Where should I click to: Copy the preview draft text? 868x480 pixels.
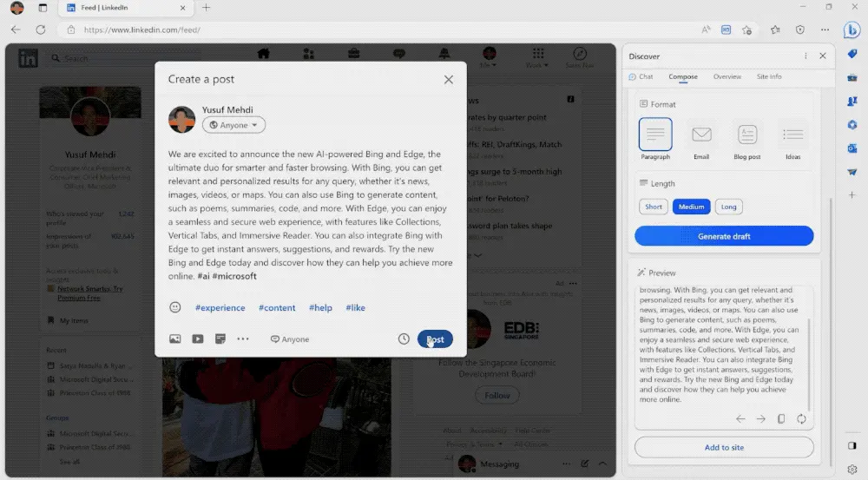pyautogui.click(x=781, y=419)
